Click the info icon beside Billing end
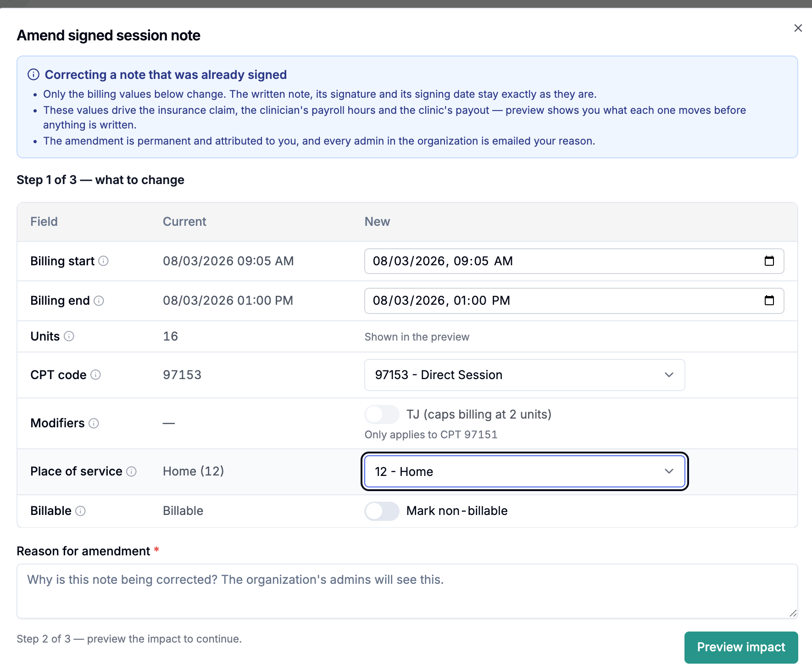The image size is (812, 671). tap(99, 301)
